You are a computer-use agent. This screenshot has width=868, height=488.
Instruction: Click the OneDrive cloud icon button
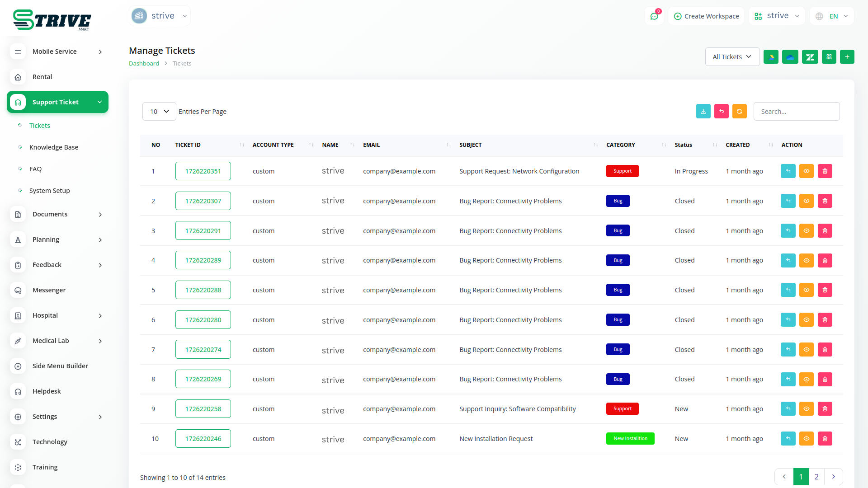tap(790, 57)
